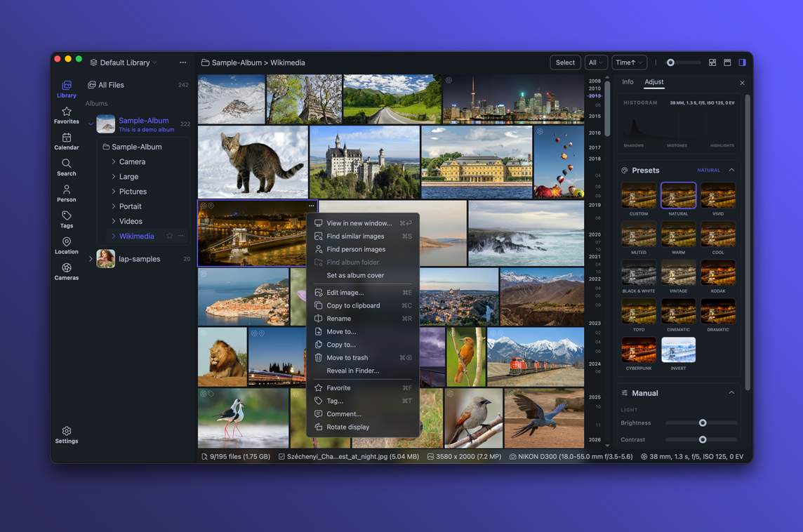The height and width of the screenshot is (532, 803).
Task: Open Settings gear at bottom left
Action: [x=67, y=434]
